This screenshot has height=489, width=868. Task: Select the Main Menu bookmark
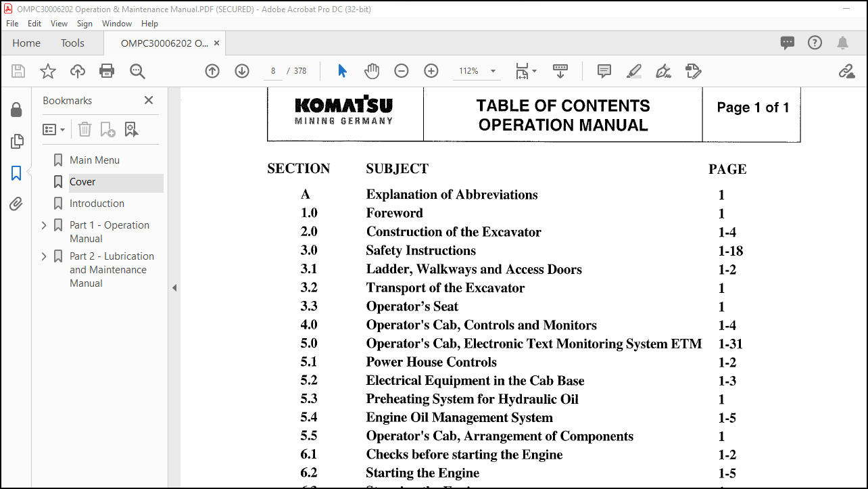point(94,160)
